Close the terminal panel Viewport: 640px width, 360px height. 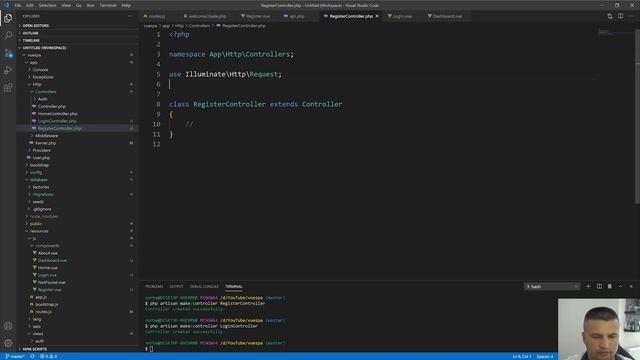[631, 287]
